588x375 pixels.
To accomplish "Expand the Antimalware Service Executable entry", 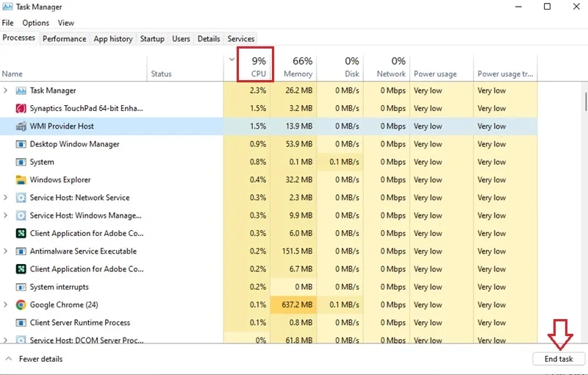I will (6, 251).
